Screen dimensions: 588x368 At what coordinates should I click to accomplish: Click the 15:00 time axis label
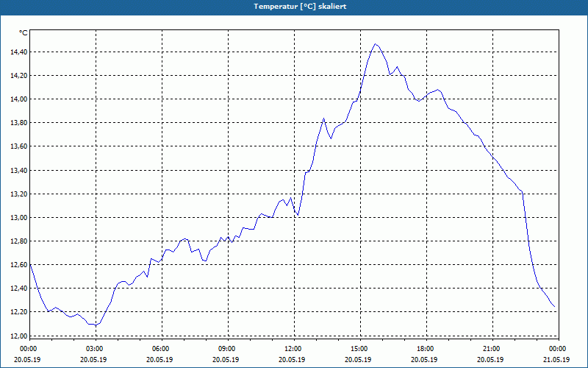point(360,349)
